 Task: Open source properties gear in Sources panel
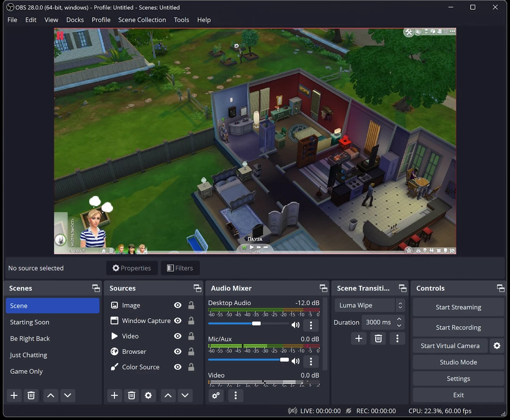pos(148,395)
